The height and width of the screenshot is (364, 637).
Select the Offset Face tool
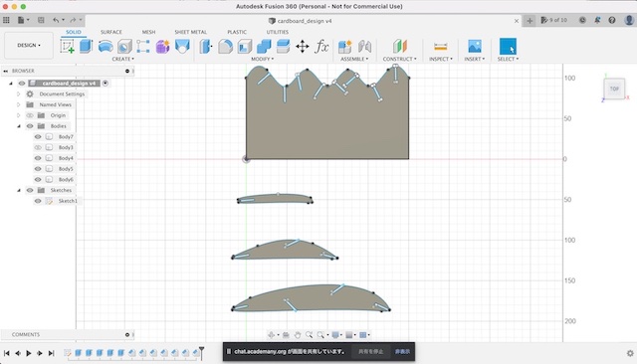tap(283, 47)
